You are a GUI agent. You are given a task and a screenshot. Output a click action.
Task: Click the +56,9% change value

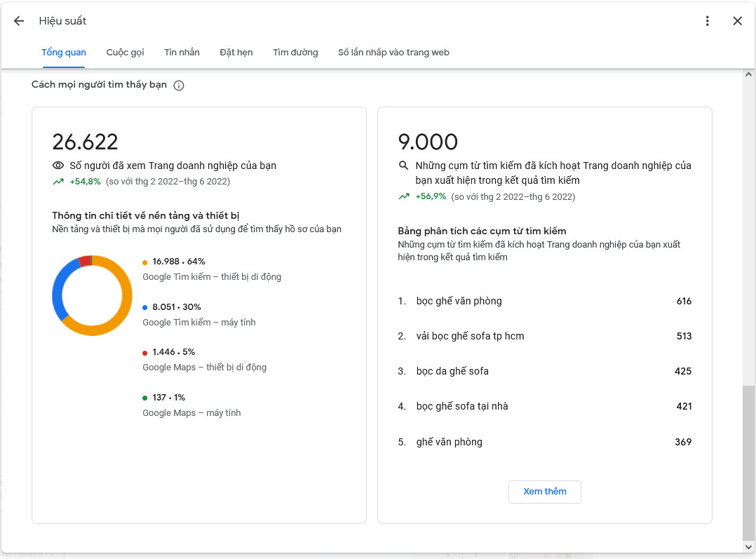(431, 197)
